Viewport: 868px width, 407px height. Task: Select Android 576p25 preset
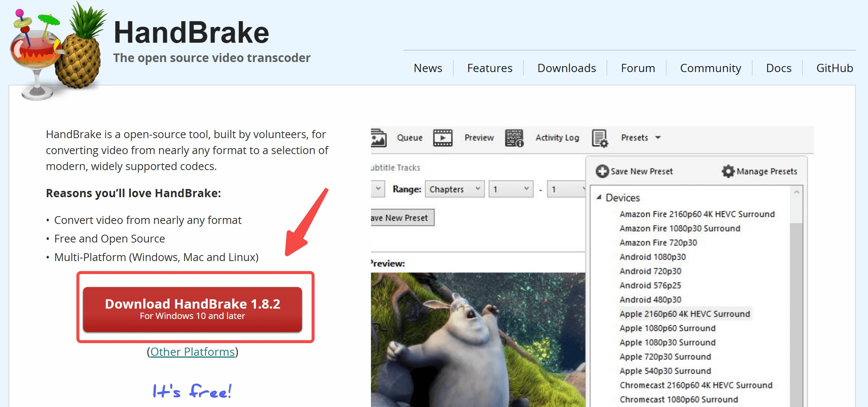click(650, 285)
